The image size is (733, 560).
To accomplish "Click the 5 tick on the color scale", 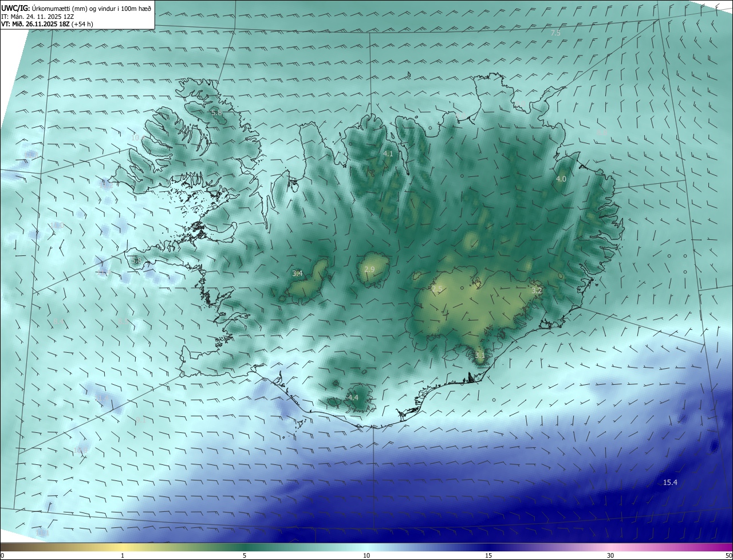I will click(245, 555).
